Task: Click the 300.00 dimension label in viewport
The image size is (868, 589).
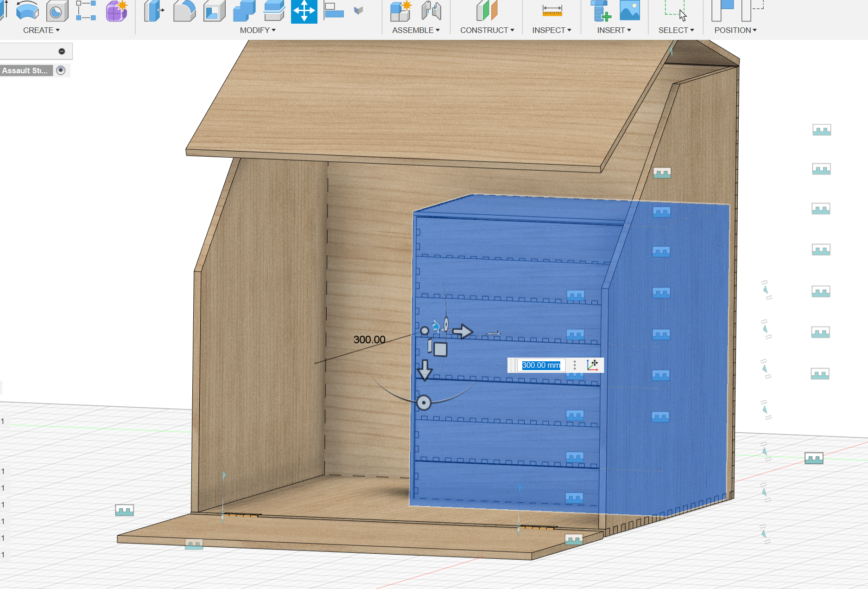Action: 369,339
